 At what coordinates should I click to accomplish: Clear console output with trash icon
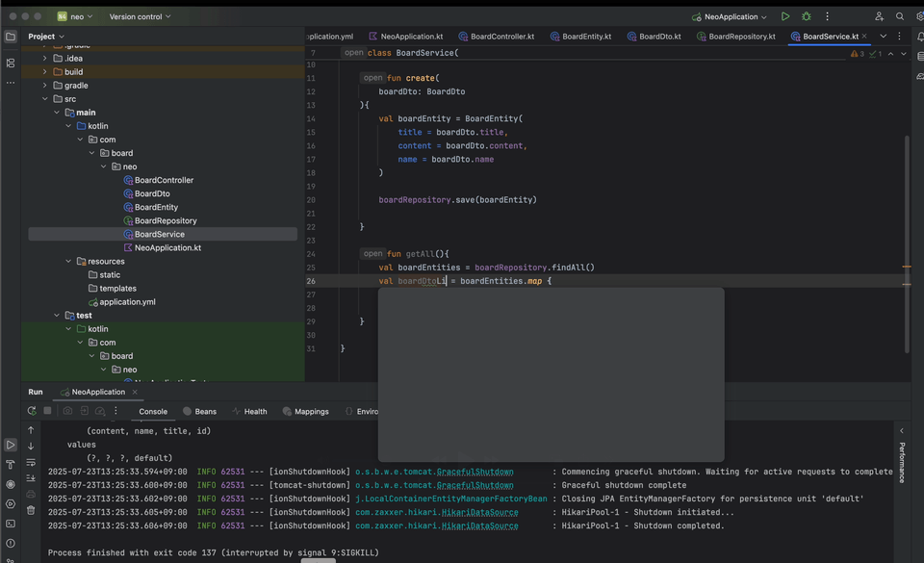[31, 510]
